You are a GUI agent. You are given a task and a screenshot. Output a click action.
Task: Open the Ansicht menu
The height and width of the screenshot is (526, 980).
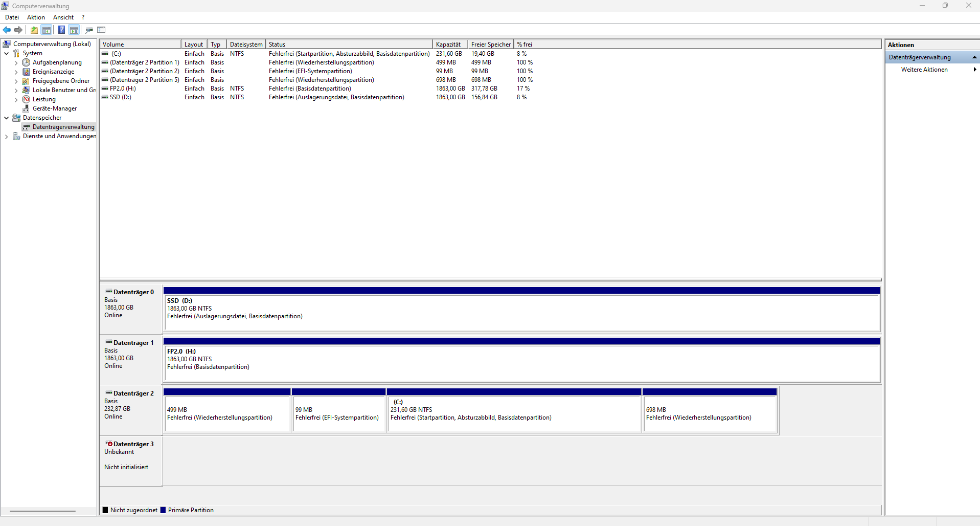click(63, 17)
